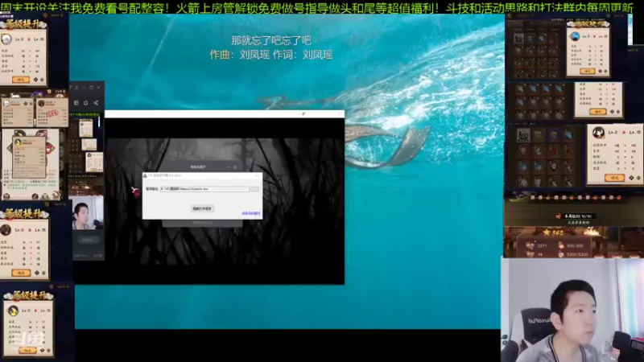This screenshot has width=644, height=362.
Task: Minimize the dark popup behind the white dialog
Action: point(229,167)
